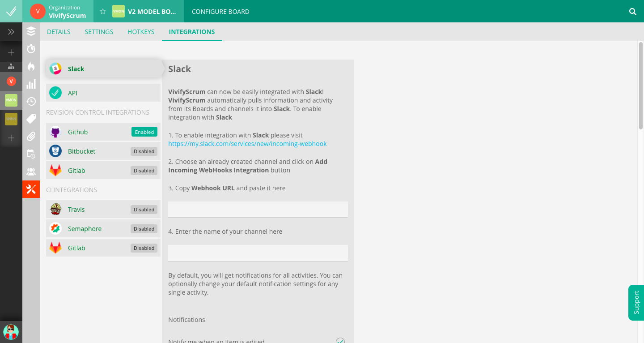The height and width of the screenshot is (343, 644).
Task: Click the Semaphore logo icon
Action: click(x=55, y=229)
